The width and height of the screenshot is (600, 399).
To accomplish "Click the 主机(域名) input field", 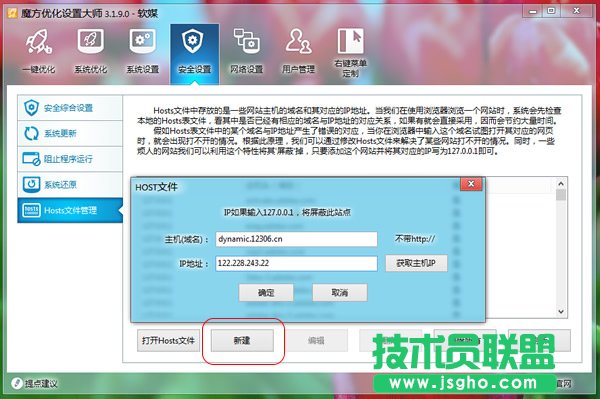I will pos(296,239).
